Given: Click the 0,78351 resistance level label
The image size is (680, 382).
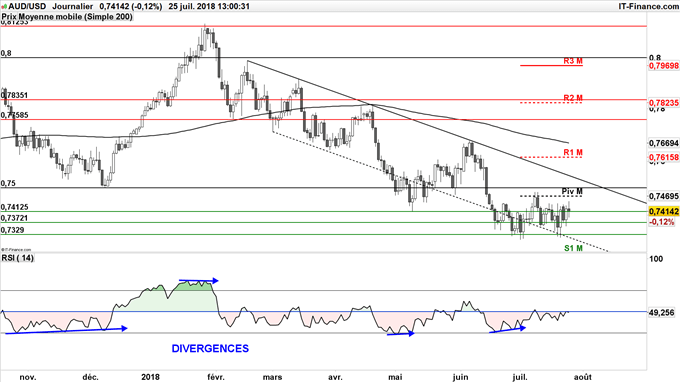Looking at the screenshot, I should [x=15, y=95].
